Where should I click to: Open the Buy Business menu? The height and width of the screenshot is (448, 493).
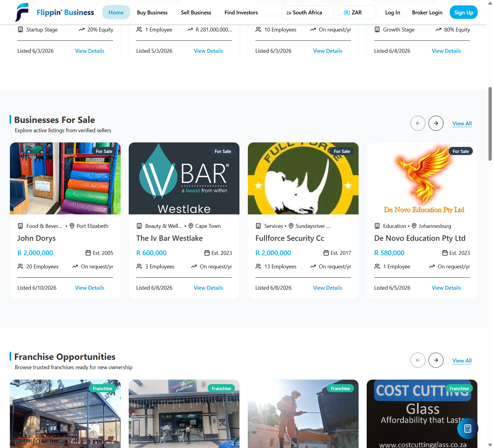(x=152, y=12)
